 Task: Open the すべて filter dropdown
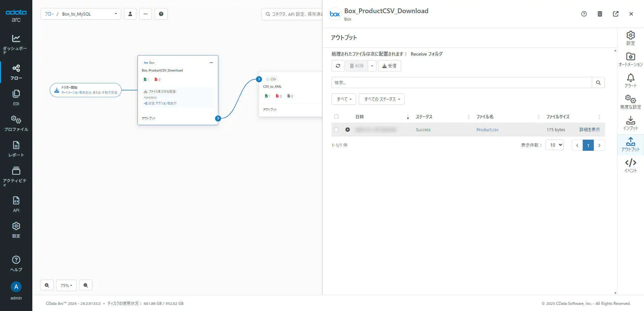344,99
